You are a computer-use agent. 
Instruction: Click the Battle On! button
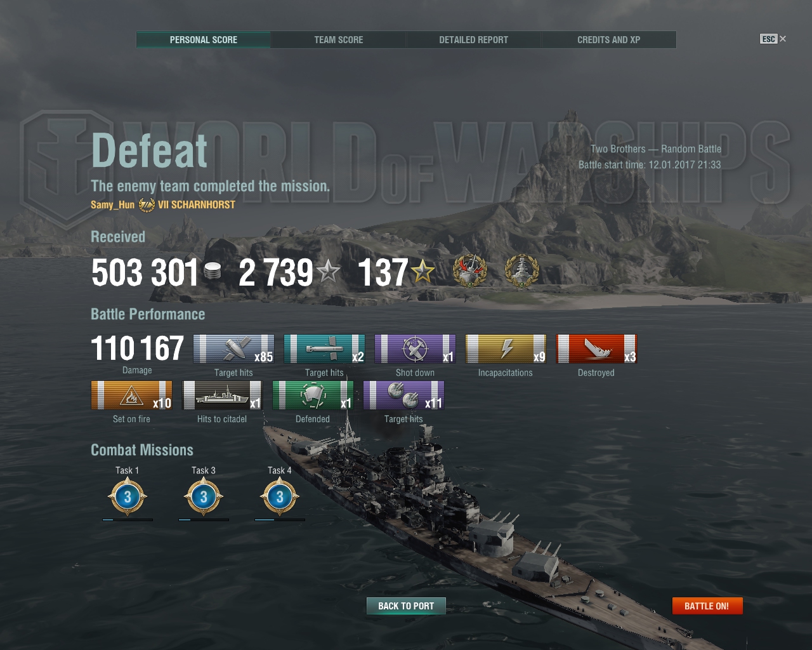pyautogui.click(x=707, y=606)
